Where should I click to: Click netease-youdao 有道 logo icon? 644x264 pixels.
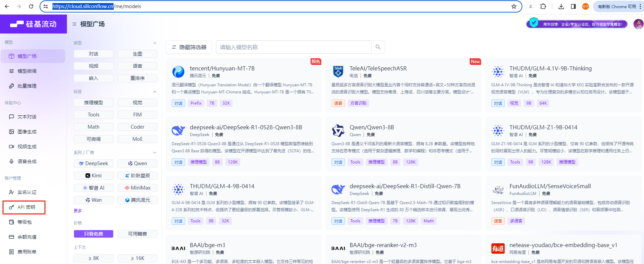point(498,248)
